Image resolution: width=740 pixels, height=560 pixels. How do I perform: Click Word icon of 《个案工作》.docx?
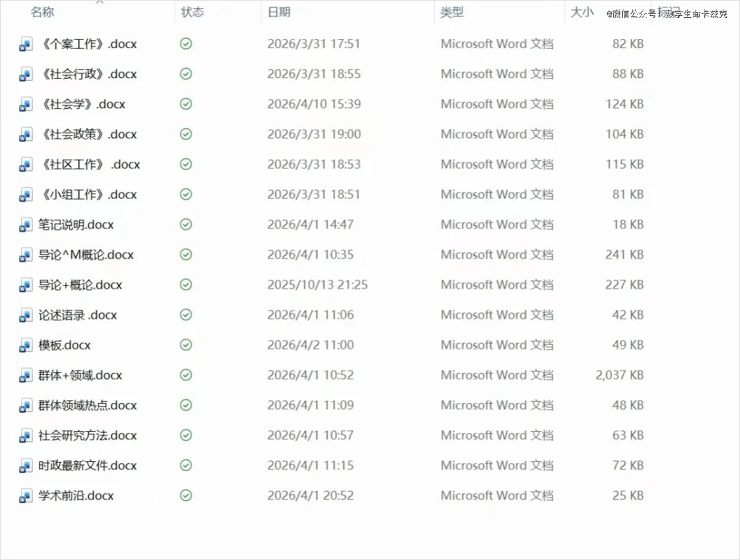[26, 45]
